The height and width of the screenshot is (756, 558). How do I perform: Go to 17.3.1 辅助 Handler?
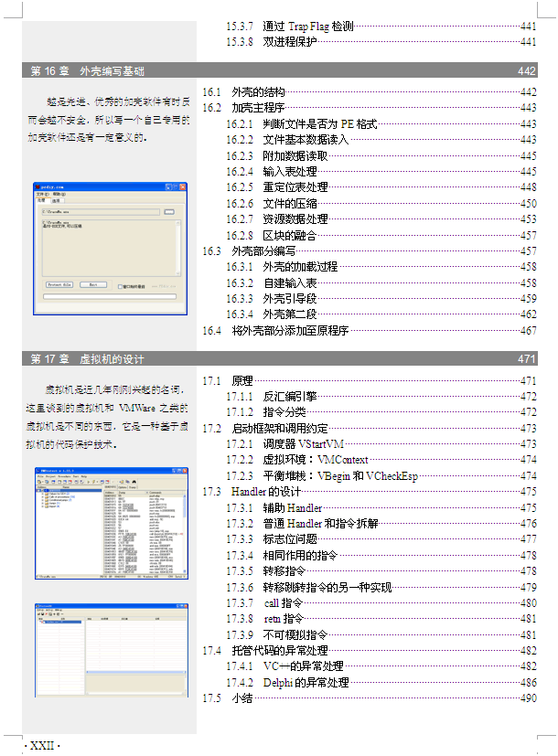381,507
